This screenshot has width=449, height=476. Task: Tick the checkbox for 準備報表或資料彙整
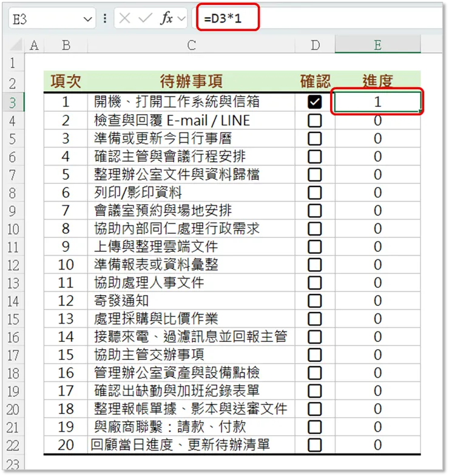(x=314, y=265)
